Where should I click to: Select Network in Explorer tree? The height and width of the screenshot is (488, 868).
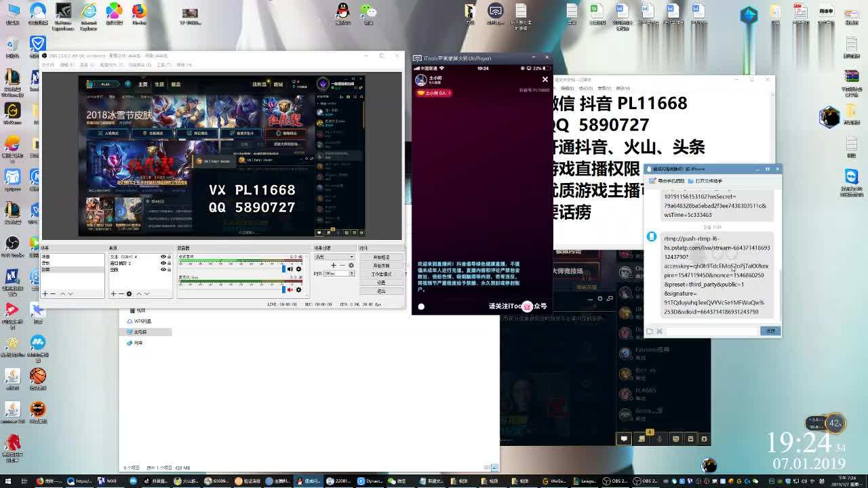[x=135, y=343]
